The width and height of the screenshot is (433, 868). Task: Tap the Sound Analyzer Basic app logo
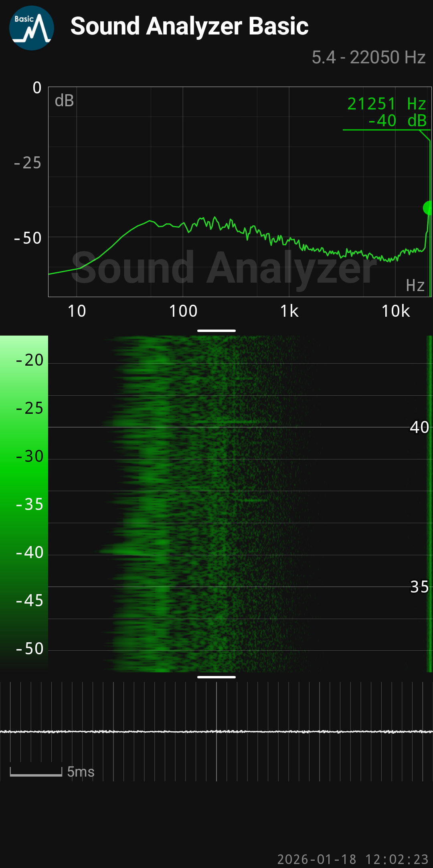pos(32,28)
